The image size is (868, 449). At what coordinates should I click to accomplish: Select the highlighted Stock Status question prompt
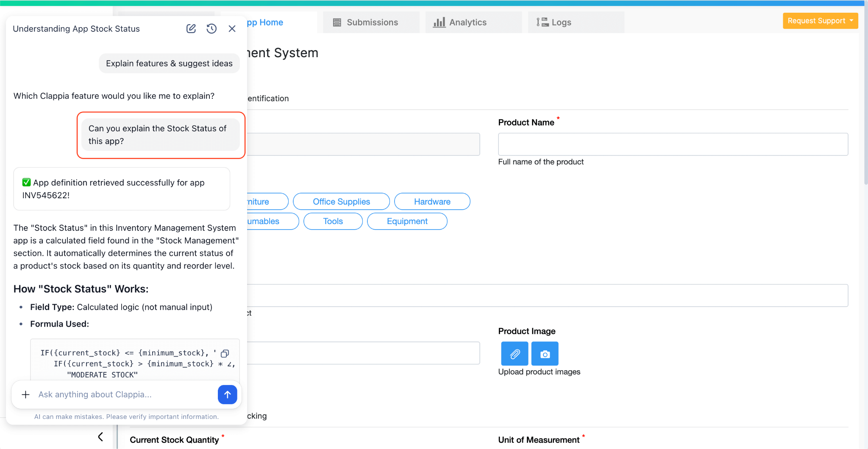[x=160, y=135]
